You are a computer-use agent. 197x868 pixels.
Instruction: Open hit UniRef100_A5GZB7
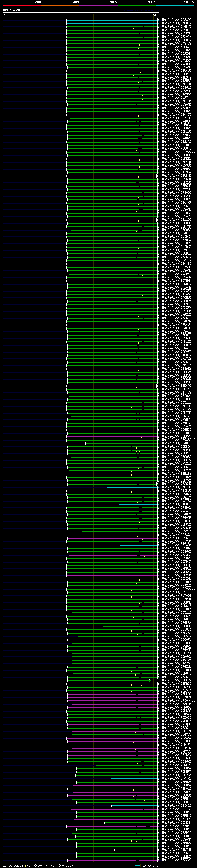177,487
